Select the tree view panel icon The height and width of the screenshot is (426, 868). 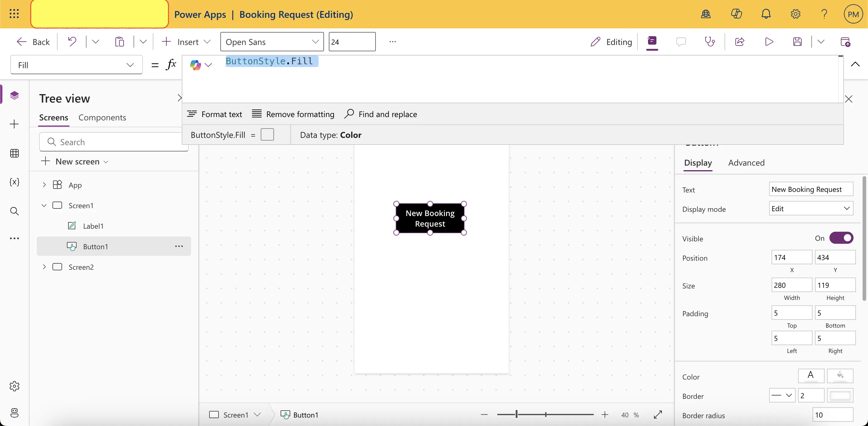click(14, 95)
